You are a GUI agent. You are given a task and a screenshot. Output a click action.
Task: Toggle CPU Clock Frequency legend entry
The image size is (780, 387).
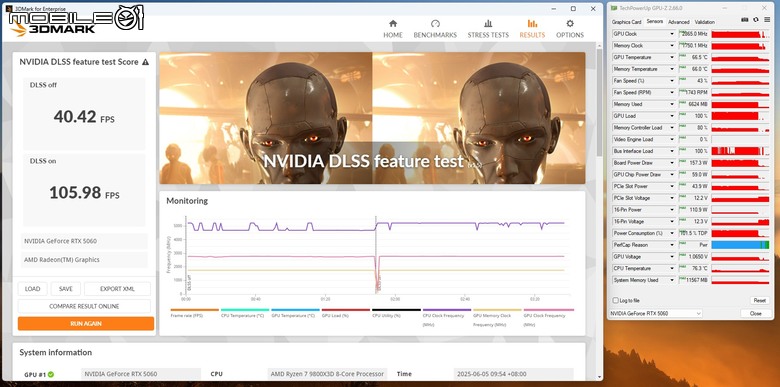point(446,317)
